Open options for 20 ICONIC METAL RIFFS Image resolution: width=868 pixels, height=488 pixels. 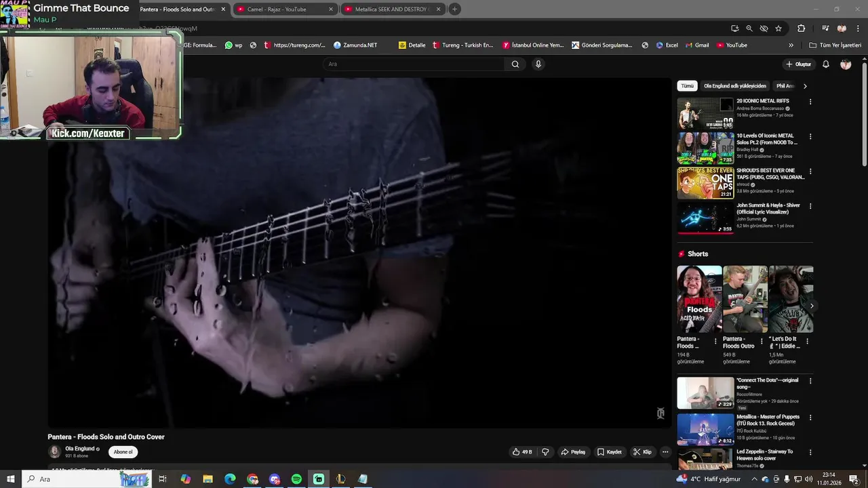(810, 102)
